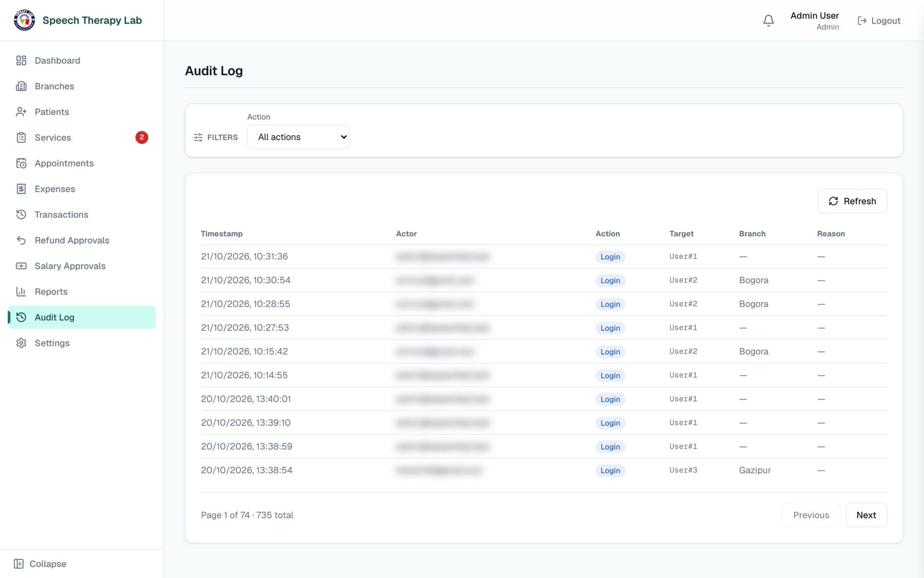The width and height of the screenshot is (924, 578).
Task: Click the Expenses receipt icon
Action: (x=21, y=189)
